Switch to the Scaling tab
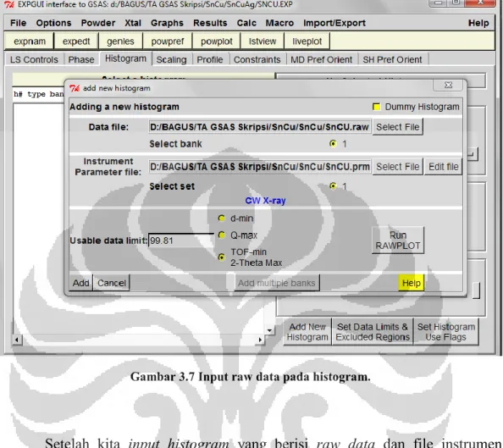503x448 pixels. [171, 59]
